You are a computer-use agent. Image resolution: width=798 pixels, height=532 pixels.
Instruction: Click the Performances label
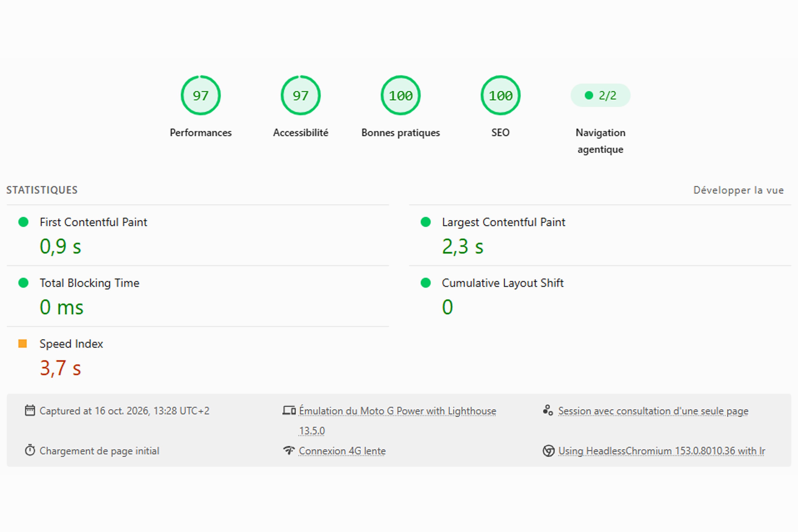[200, 133]
